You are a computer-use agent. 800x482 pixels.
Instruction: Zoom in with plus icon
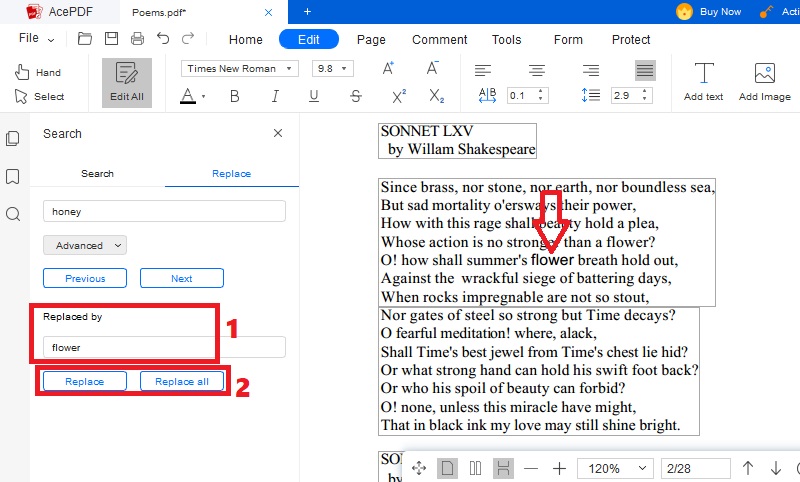[559, 468]
